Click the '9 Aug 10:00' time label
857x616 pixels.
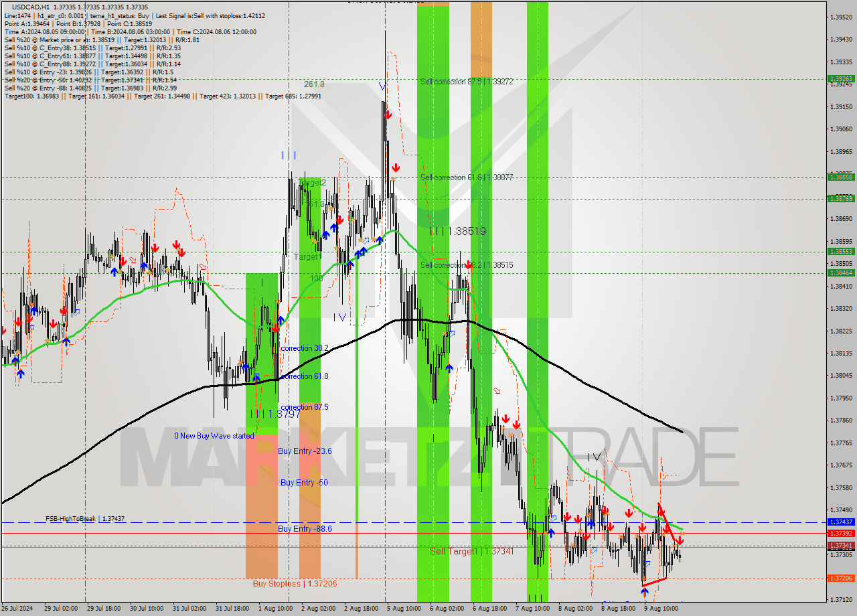click(x=661, y=609)
